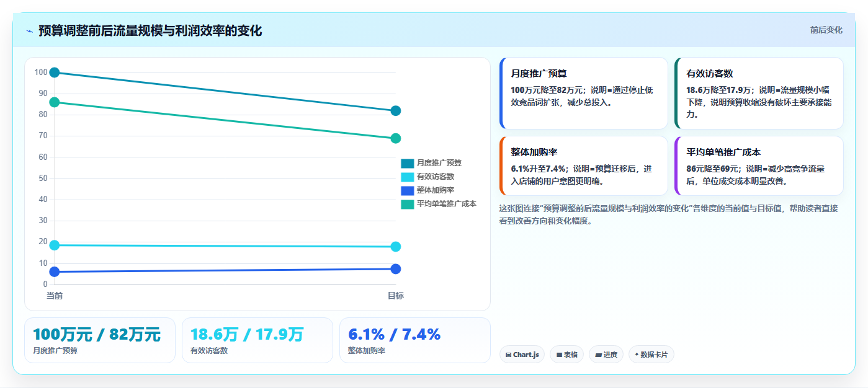Click the 数据卡片 tag
The width and height of the screenshot is (868, 388).
click(651, 355)
